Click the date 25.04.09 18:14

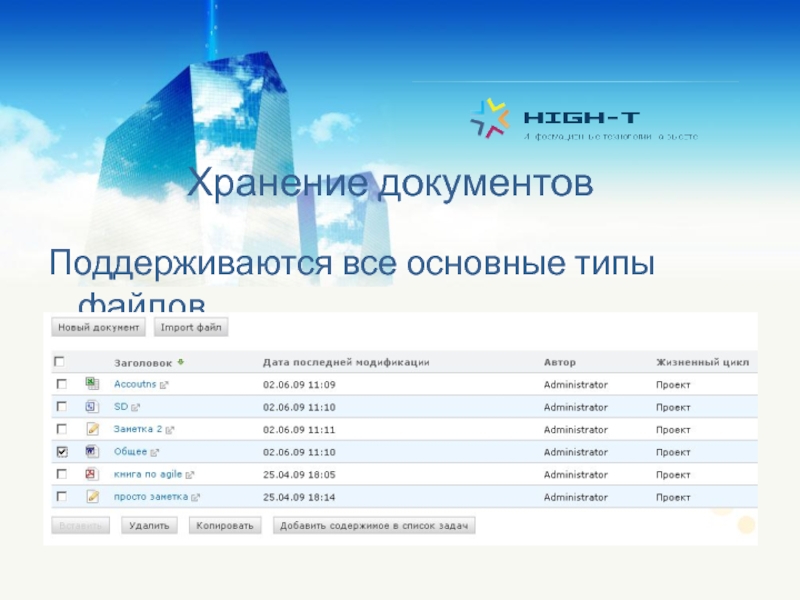tap(299, 497)
